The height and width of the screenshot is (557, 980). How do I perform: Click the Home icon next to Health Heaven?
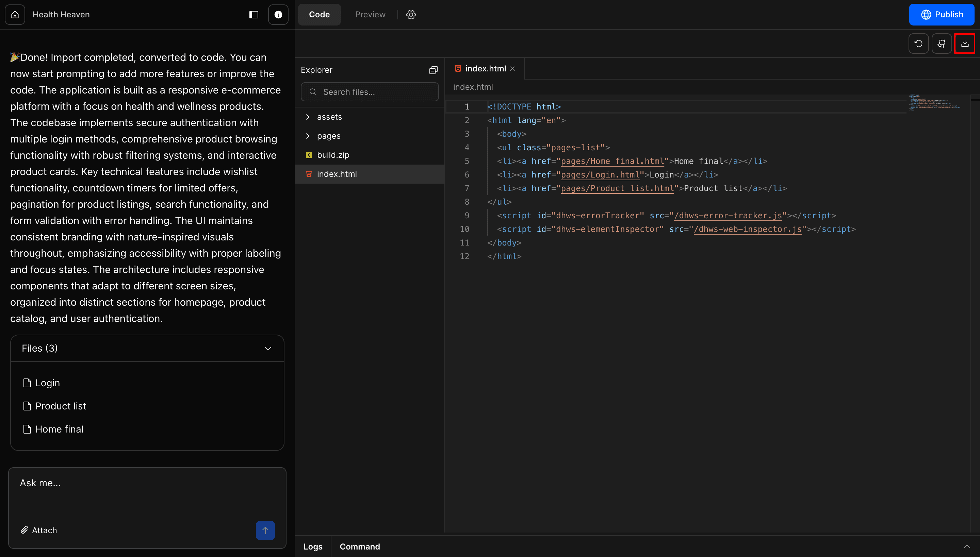pyautogui.click(x=15, y=15)
